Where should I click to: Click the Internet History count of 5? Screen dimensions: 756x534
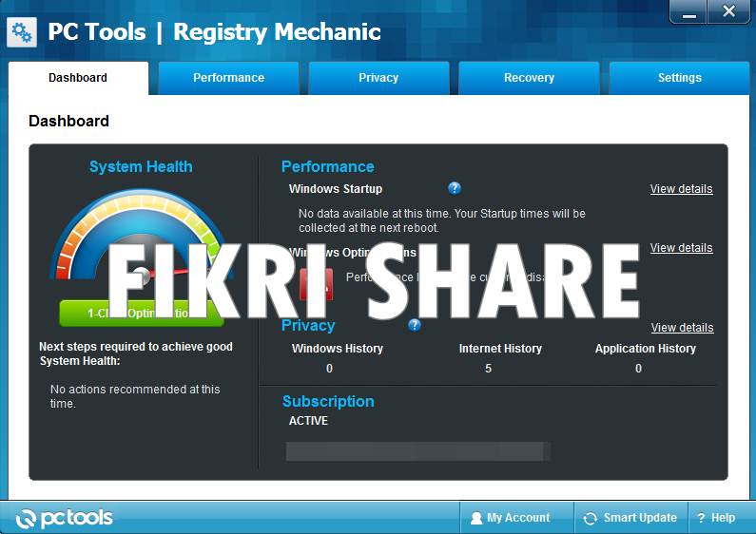pos(489,369)
